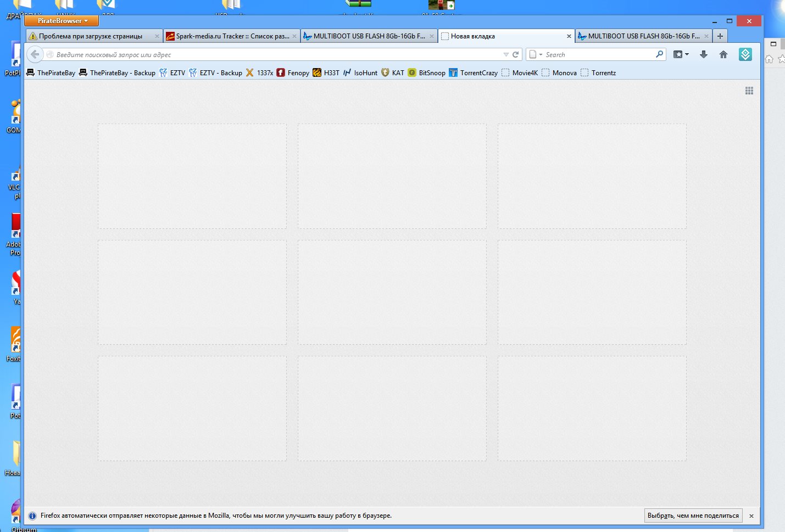Switch to 'Проблема при загрузке страницы' tab

(91, 36)
